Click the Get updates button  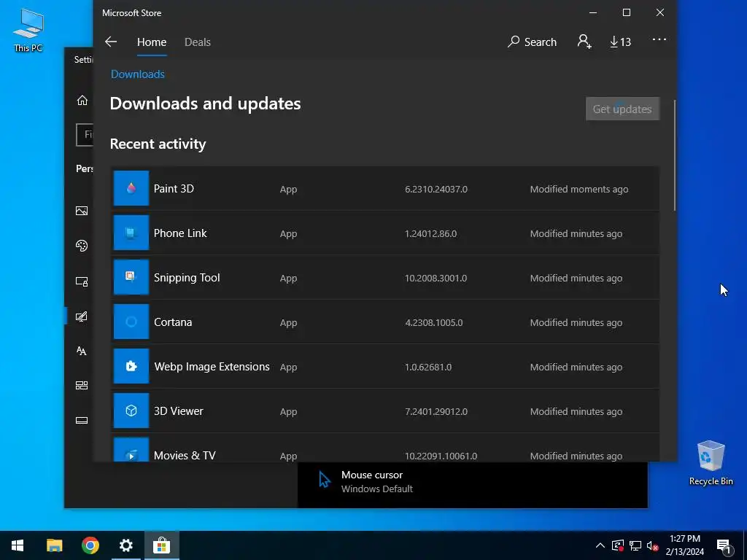pos(622,109)
